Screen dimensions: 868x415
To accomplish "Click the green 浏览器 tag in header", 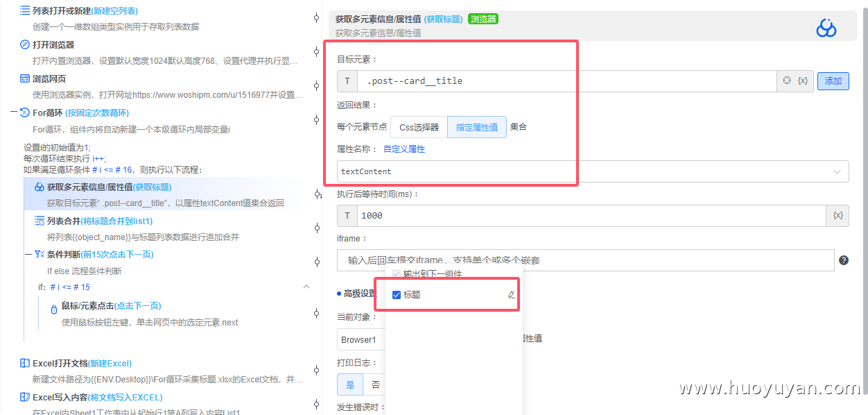I will coord(483,19).
